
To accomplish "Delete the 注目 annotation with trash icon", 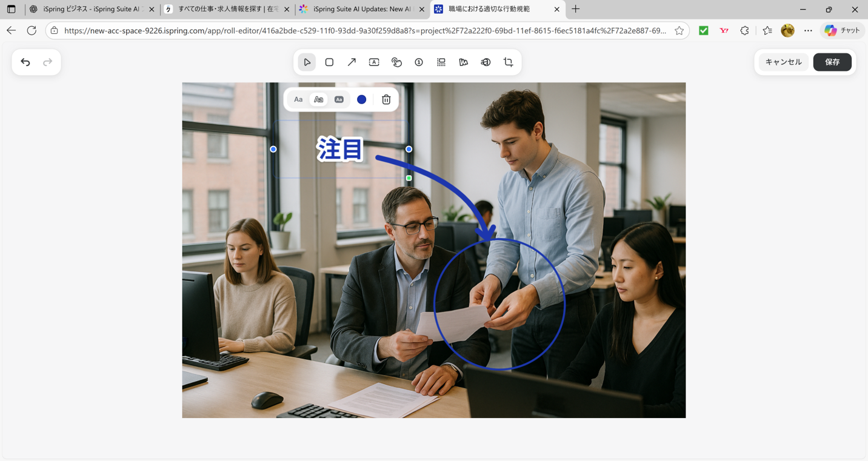I will pyautogui.click(x=386, y=99).
